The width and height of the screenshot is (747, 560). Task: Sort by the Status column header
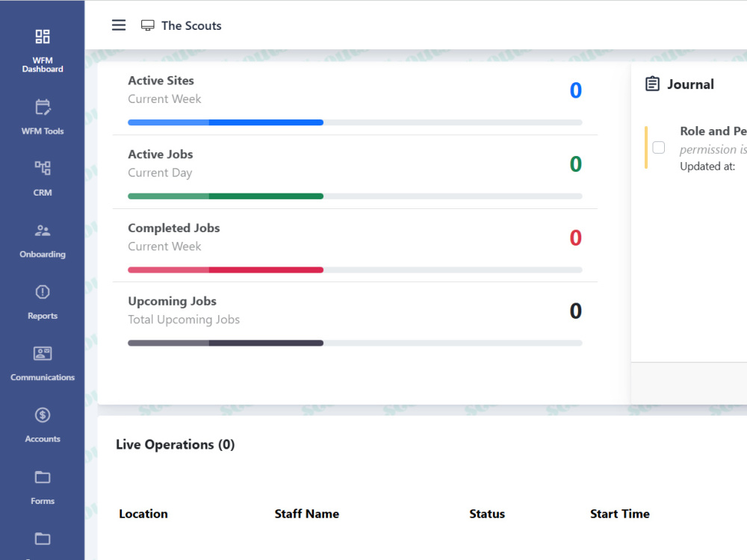click(487, 514)
